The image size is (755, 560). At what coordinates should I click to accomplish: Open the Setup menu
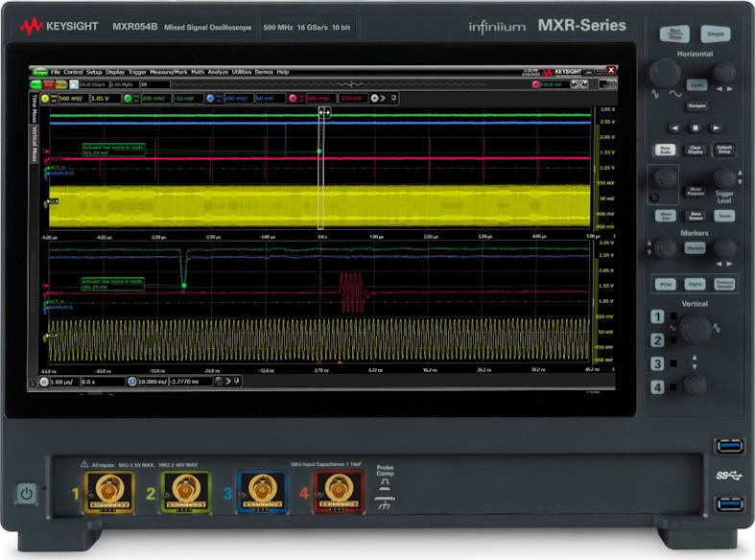click(94, 72)
